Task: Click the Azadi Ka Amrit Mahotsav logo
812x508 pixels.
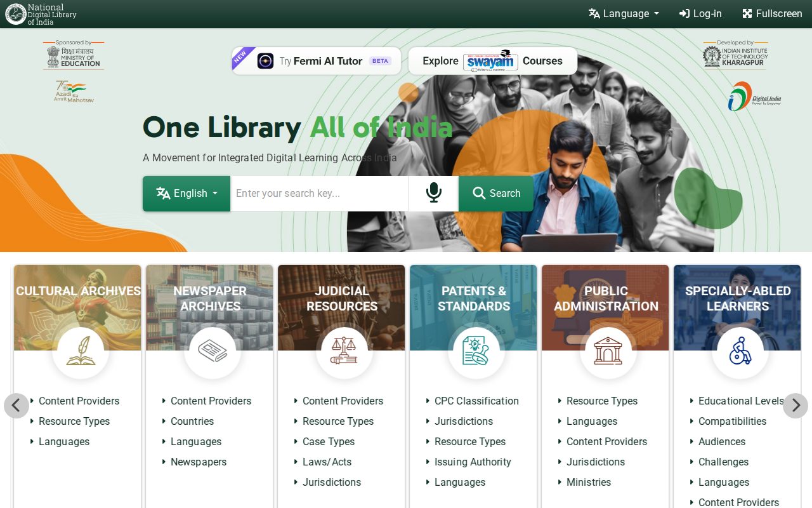Action: pyautogui.click(x=74, y=91)
